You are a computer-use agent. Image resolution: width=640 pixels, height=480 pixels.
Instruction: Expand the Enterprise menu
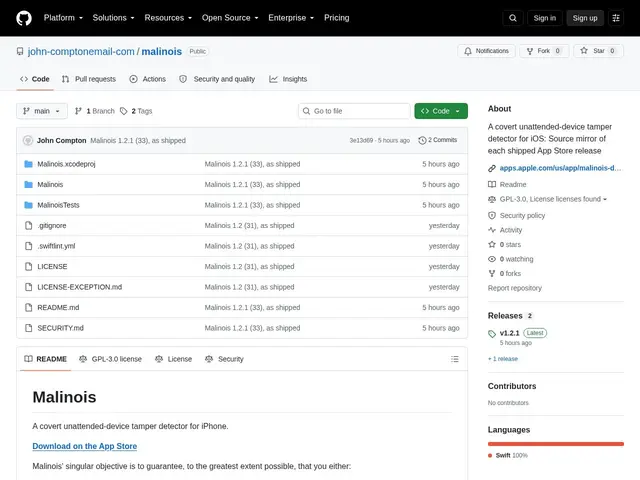[x=291, y=18]
